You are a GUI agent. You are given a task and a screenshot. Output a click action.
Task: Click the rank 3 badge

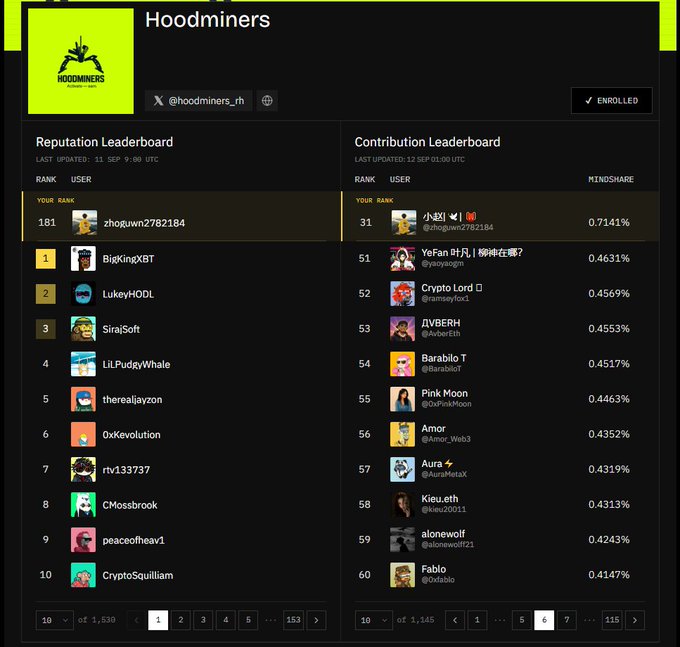pos(46,329)
